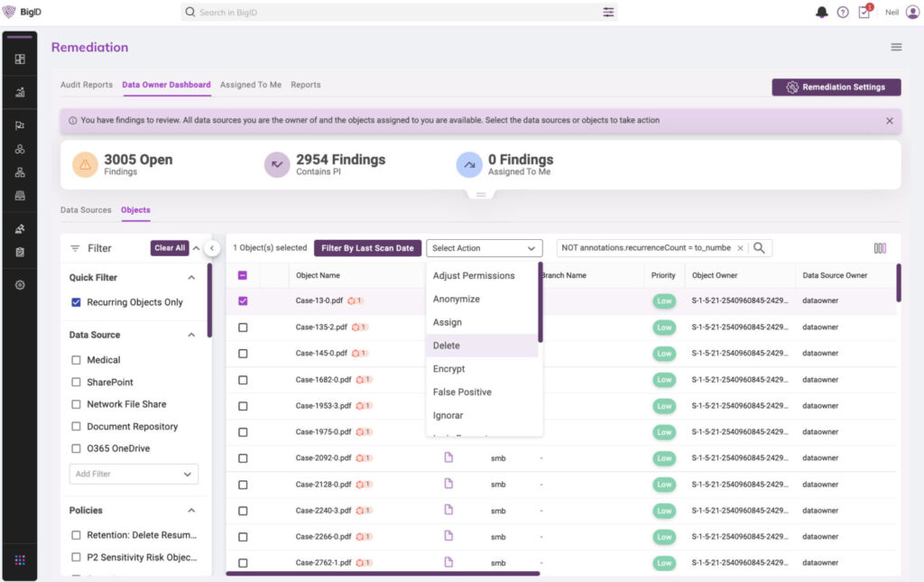Open Remediation Settings
This screenshot has height=582, width=924.
836,88
